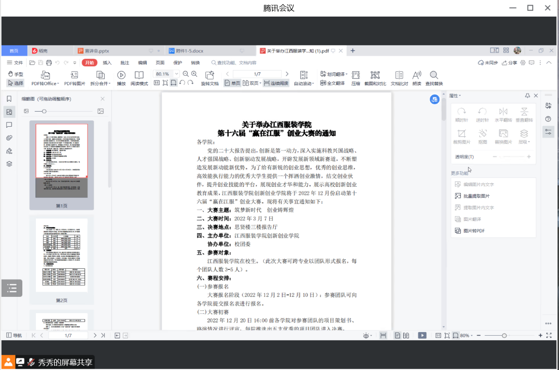Click the zoom out magnifier icon
The image size is (559, 370).
point(186,74)
